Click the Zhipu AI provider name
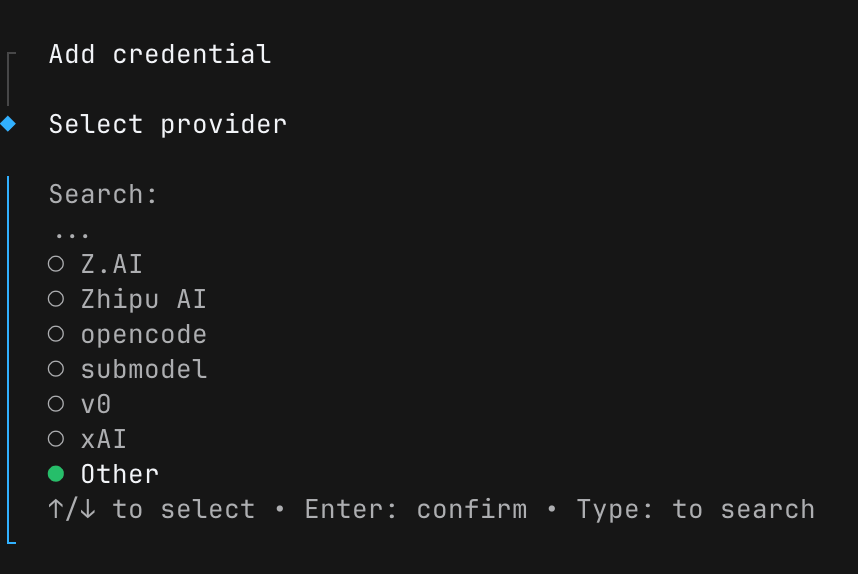The width and height of the screenshot is (858, 574). (144, 299)
